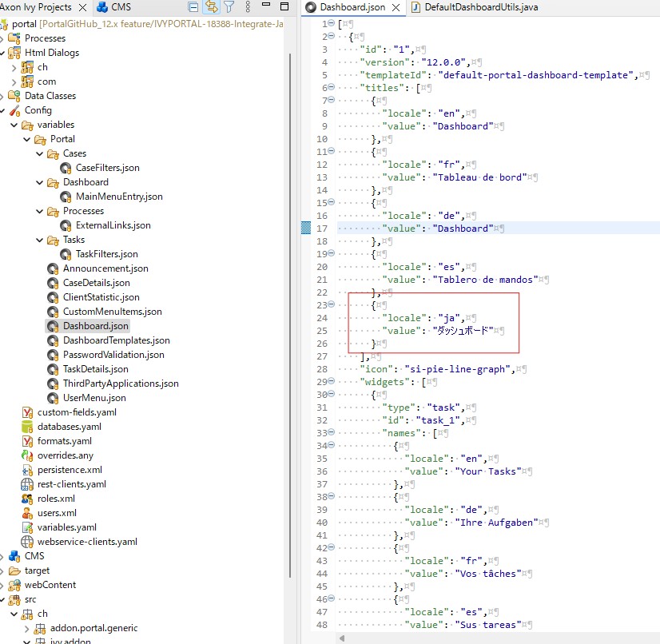Click the icon next to persistence.xml

coord(26,470)
